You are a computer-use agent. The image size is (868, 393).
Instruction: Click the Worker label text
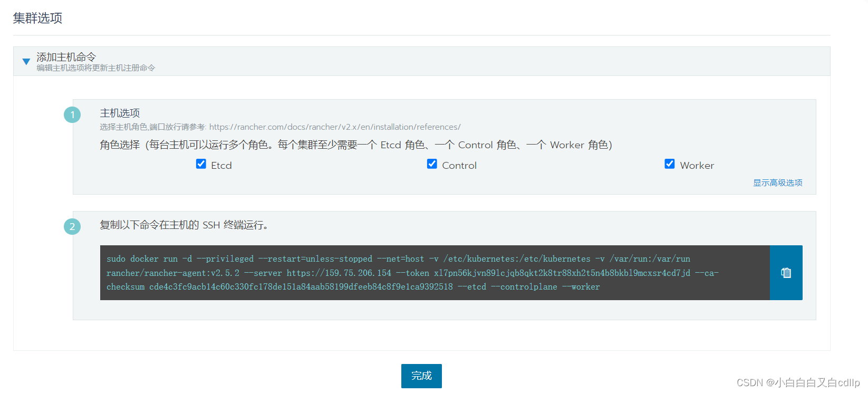697,166
